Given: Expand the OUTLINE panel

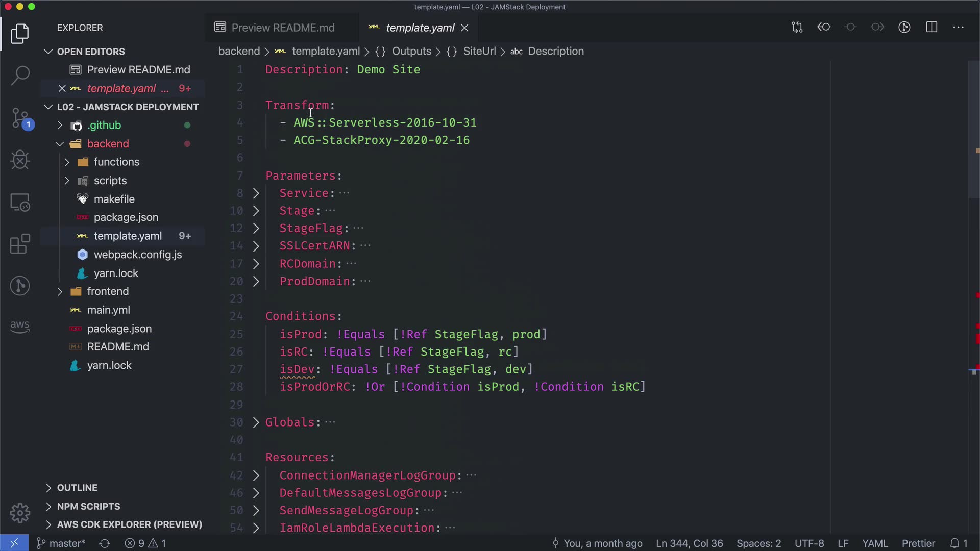Looking at the screenshot, I should coord(77,488).
